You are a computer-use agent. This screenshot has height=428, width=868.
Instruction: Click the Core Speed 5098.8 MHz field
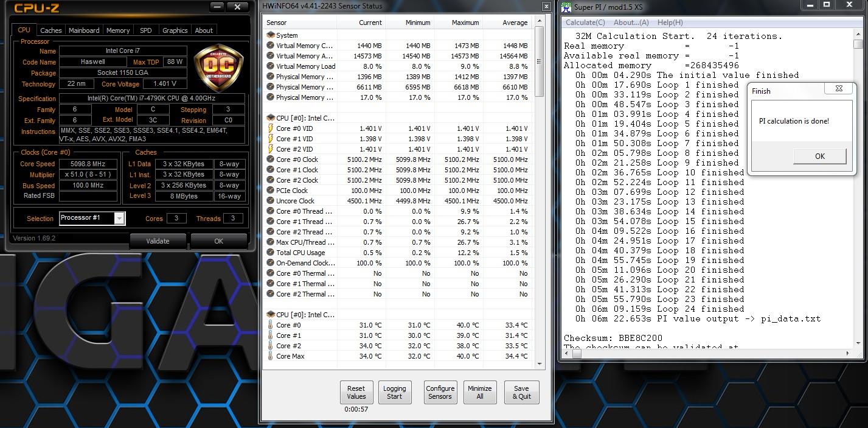point(88,164)
